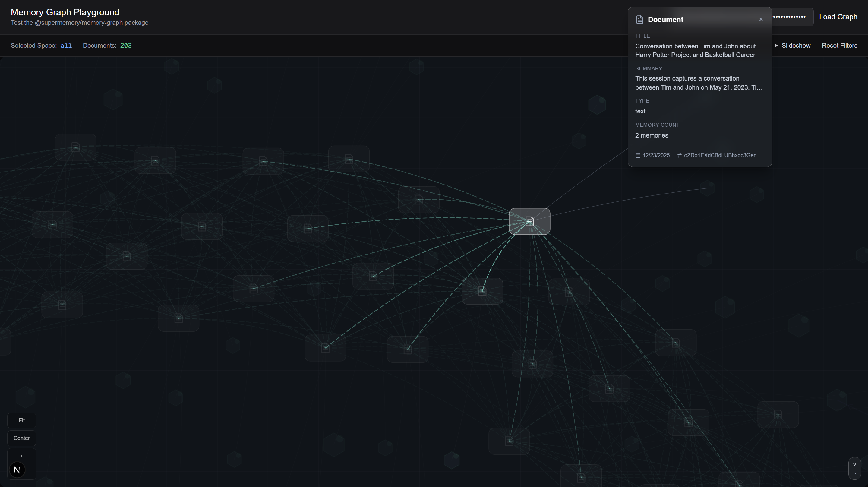Click the Document panel header file icon
The width and height of the screenshot is (868, 487).
pos(639,20)
